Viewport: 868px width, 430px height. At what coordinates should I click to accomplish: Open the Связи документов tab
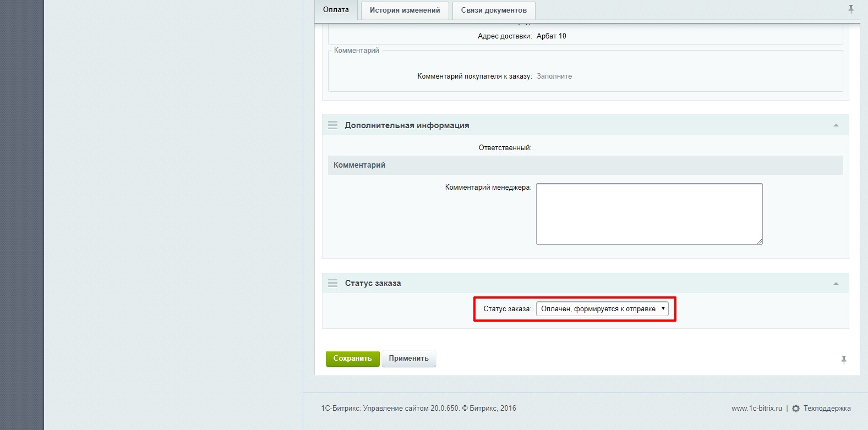pos(494,10)
